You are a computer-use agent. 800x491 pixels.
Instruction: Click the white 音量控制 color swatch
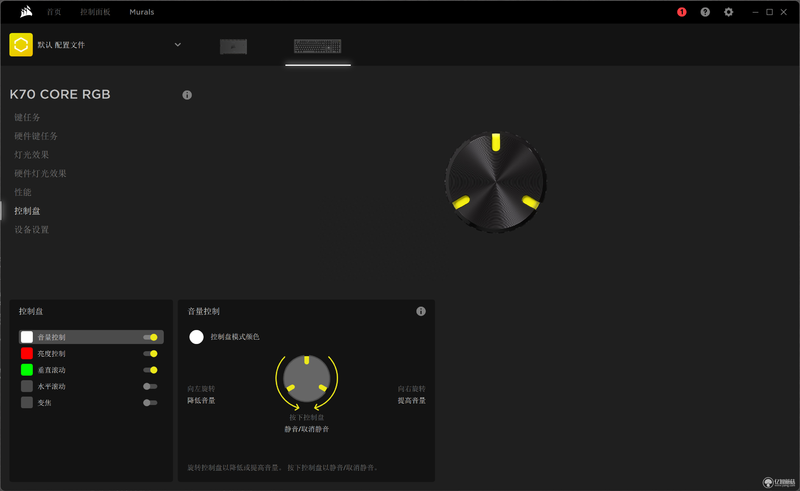point(27,337)
